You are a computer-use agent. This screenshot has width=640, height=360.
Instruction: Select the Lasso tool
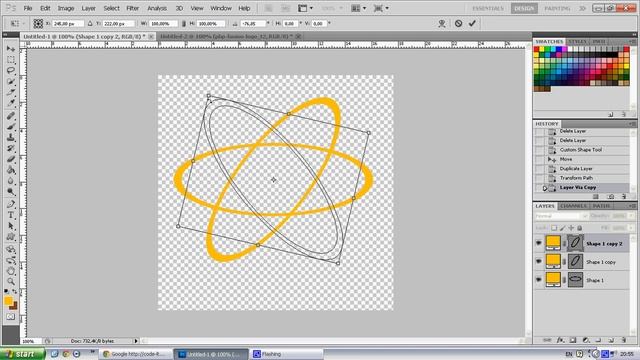pos(11,70)
